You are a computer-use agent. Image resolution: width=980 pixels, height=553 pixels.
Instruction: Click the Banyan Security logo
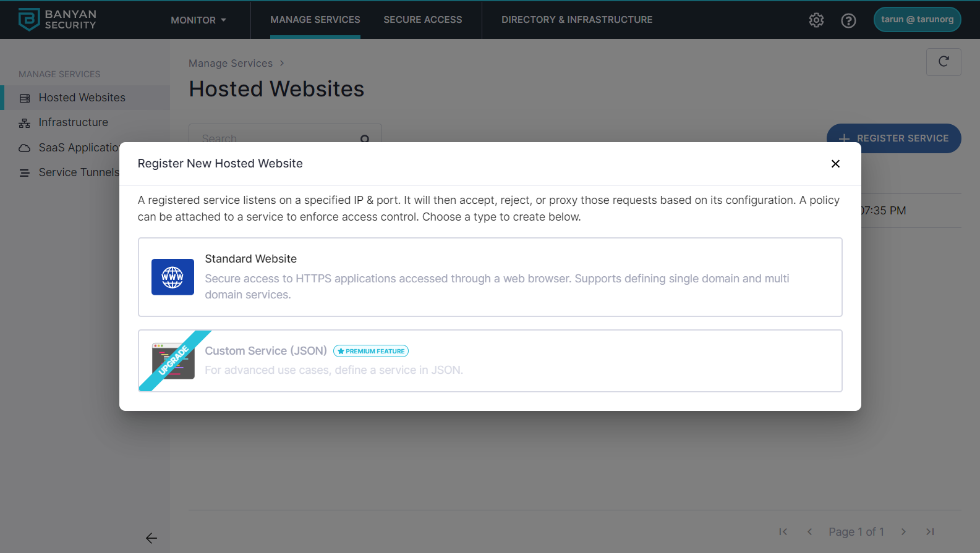tap(57, 20)
